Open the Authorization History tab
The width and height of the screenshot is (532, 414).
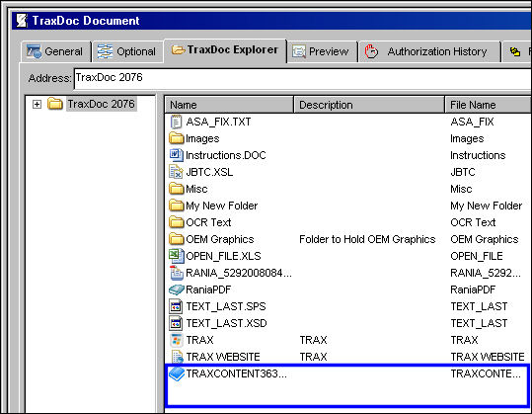[430, 51]
